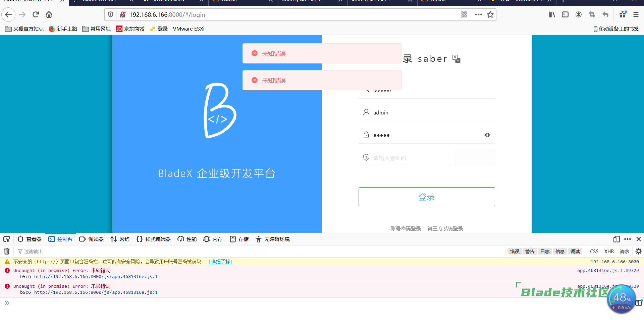Clear console output with trash icon
Image resolution: width=644 pixels, height=323 pixels.
coord(7,251)
